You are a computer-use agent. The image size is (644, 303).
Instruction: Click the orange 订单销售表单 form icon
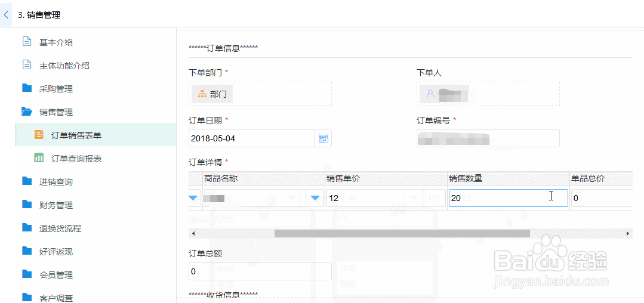point(39,134)
